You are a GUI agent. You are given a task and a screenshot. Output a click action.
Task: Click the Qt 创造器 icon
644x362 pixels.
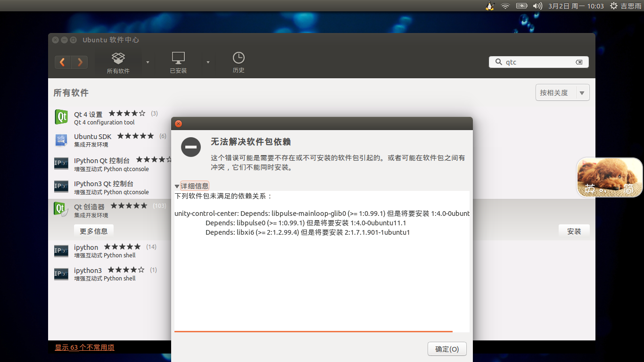tap(61, 209)
